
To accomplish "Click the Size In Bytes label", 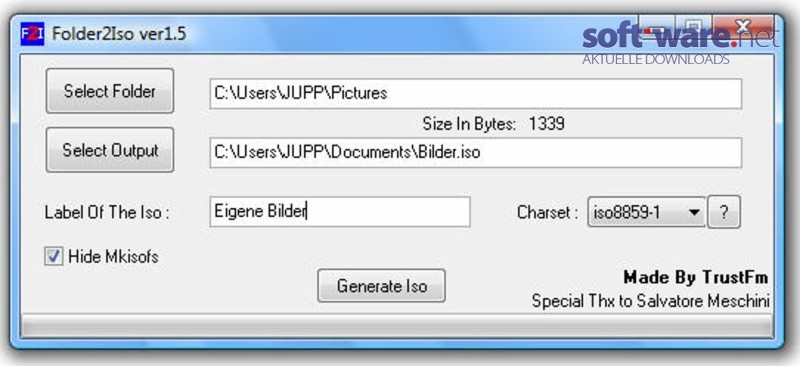I will (x=469, y=124).
